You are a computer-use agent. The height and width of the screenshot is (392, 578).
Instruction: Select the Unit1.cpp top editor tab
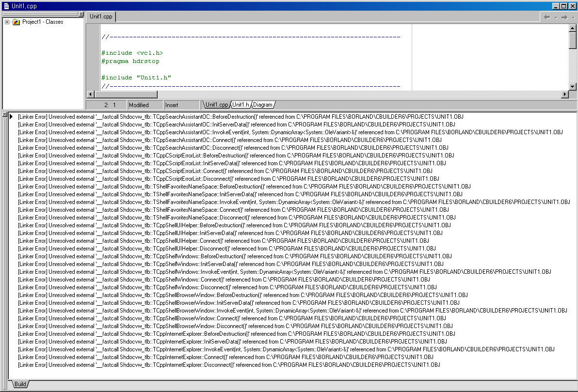tap(101, 16)
